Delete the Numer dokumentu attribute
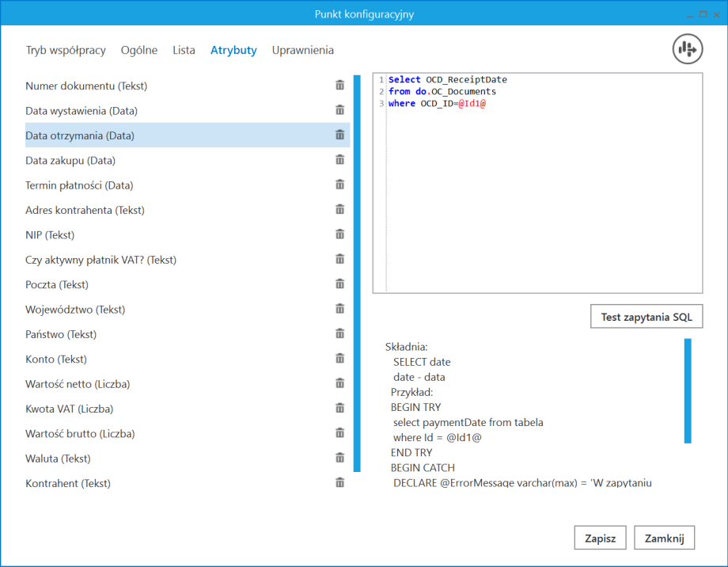 pos(339,86)
